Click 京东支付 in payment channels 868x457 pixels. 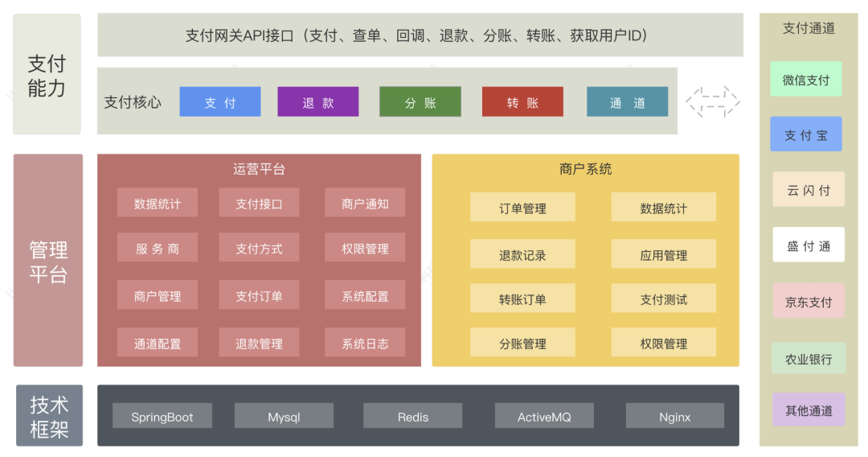click(x=808, y=302)
